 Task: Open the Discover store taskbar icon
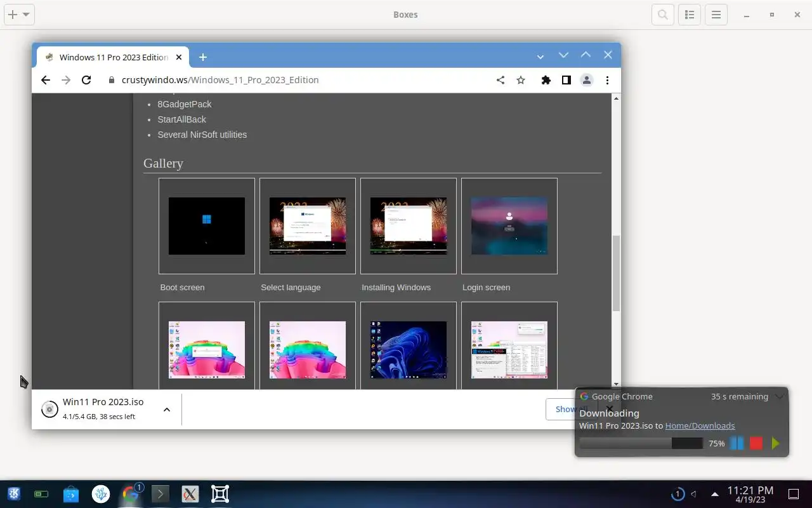[71, 493]
